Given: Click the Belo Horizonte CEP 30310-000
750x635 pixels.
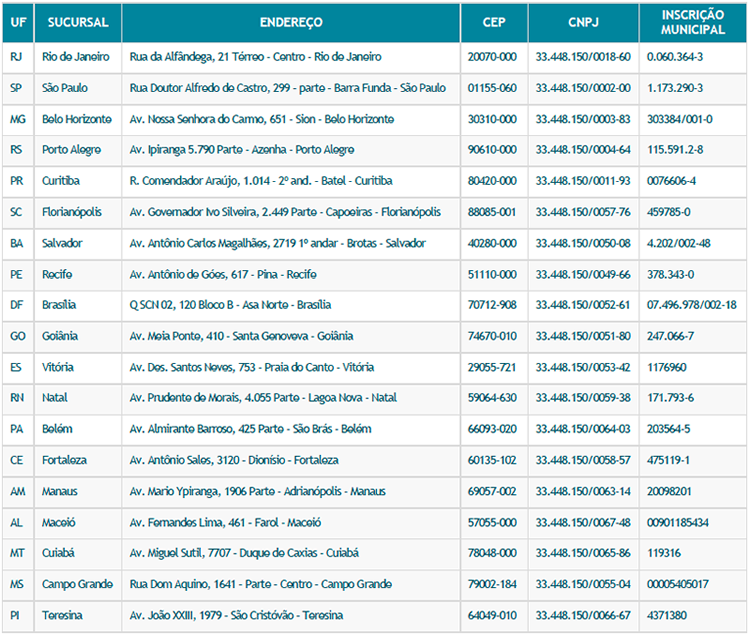Looking at the screenshot, I should 492,119.
